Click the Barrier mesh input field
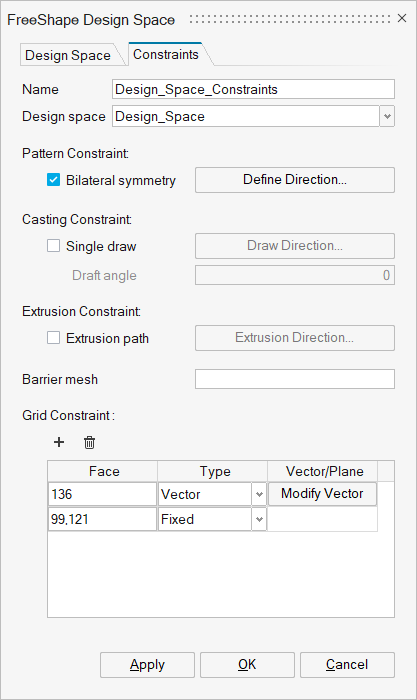Image resolution: width=417 pixels, height=700 pixels. tap(295, 379)
